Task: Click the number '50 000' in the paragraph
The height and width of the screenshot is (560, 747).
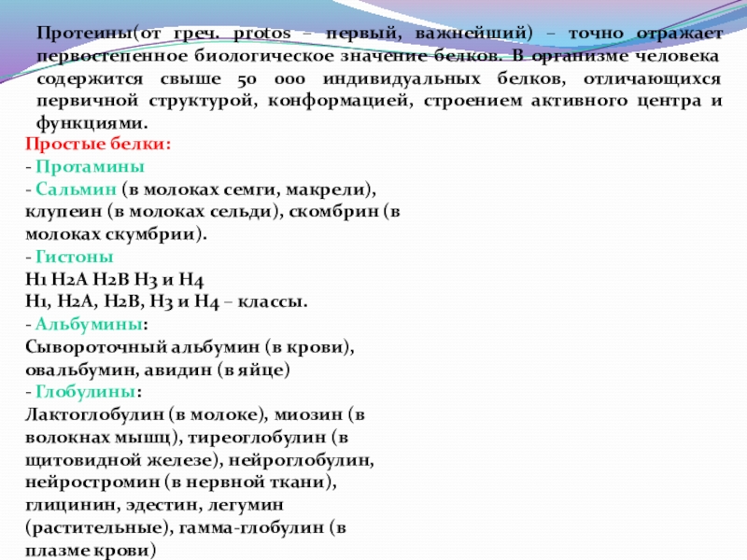Action: pos(271,79)
